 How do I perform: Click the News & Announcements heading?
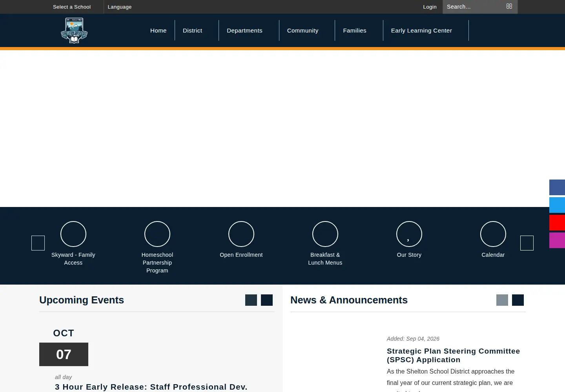tap(349, 300)
